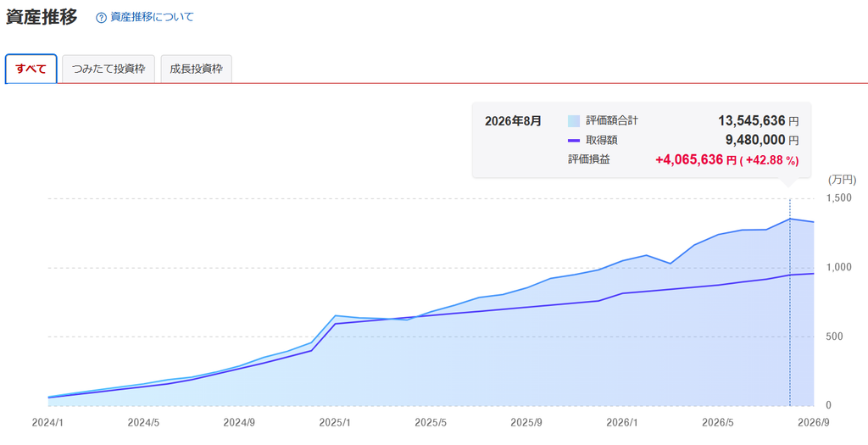868x445 pixels.
Task: Click the 1,500 y-axis label
Action: 837,198
